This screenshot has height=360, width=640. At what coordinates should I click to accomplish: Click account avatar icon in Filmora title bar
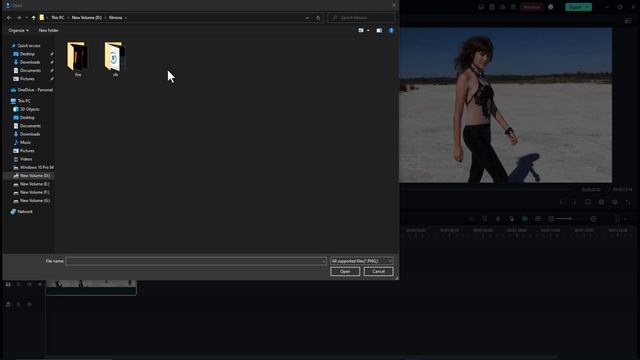[x=551, y=7]
